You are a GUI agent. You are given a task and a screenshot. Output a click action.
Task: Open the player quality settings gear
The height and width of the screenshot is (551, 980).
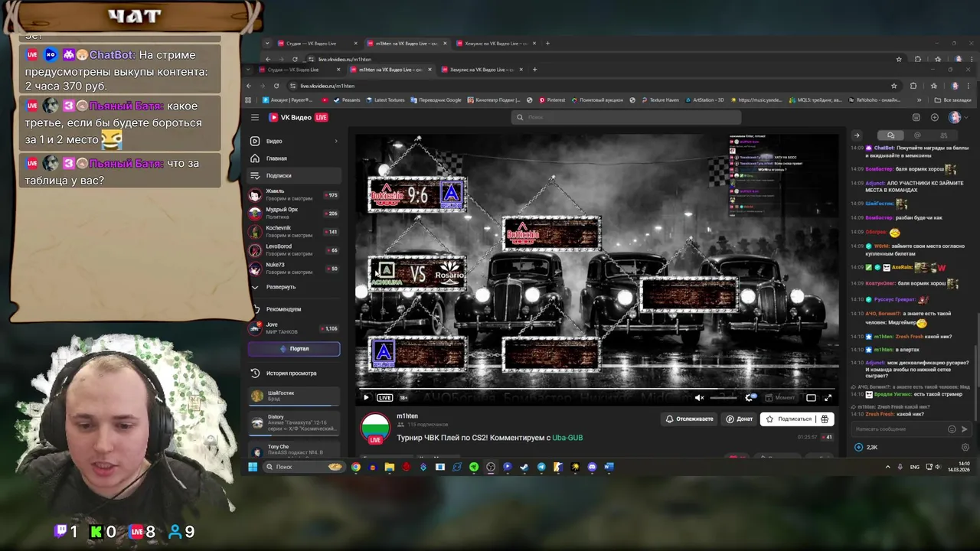click(750, 397)
